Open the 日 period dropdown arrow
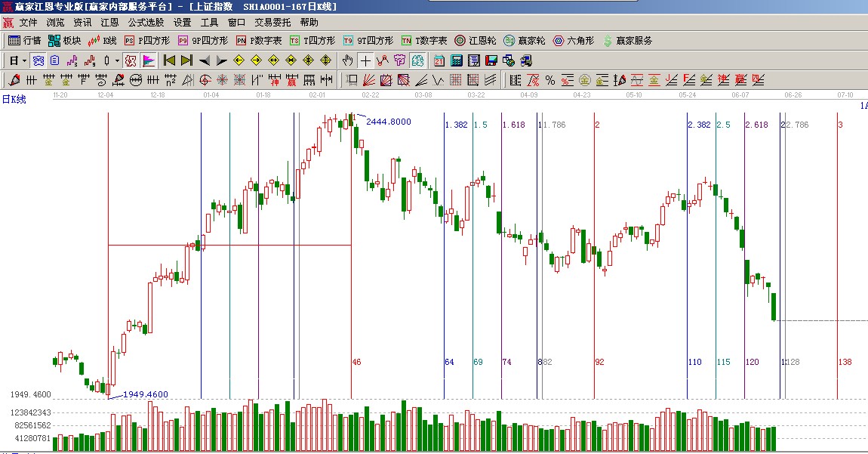Image resolution: width=868 pixels, height=454 pixels. point(24,60)
